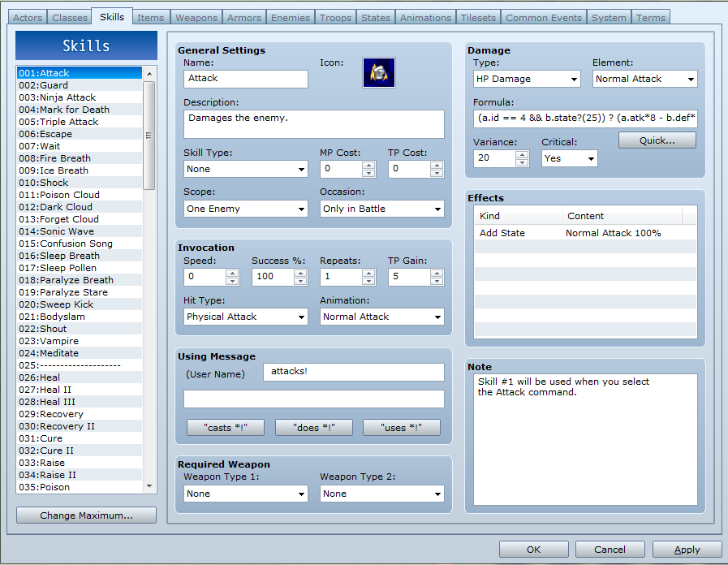Select skill 005:Triple Attack
728x565 pixels.
(x=80, y=122)
